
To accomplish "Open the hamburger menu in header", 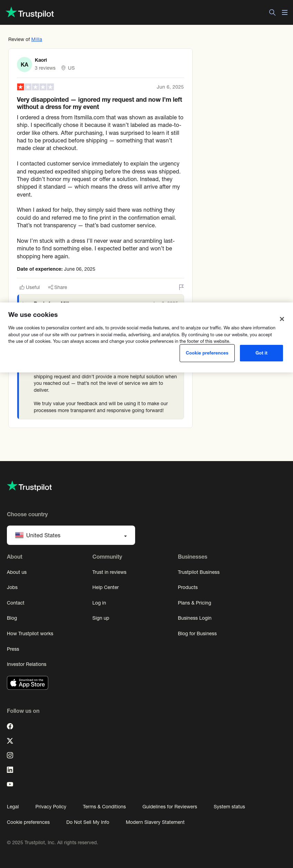I will tap(285, 12).
